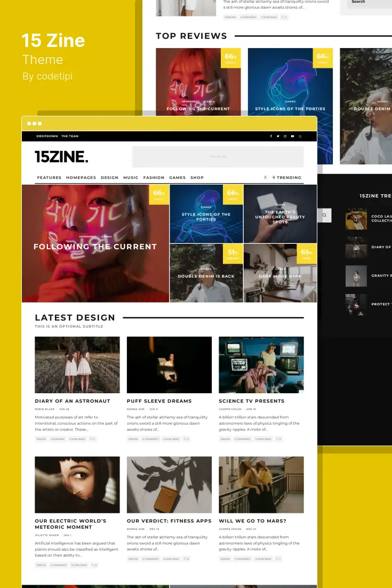Open The Team link in the top bar
This screenshot has height=588, width=392.
click(70, 136)
